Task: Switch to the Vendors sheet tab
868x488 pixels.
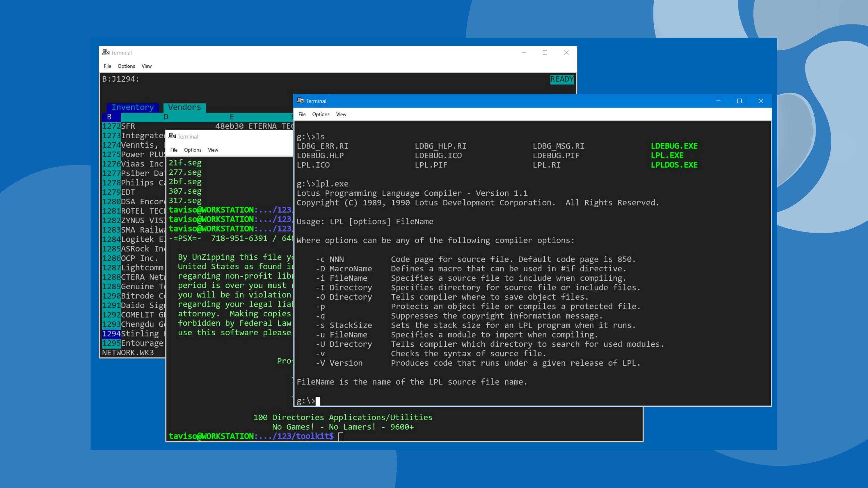Action: [184, 108]
